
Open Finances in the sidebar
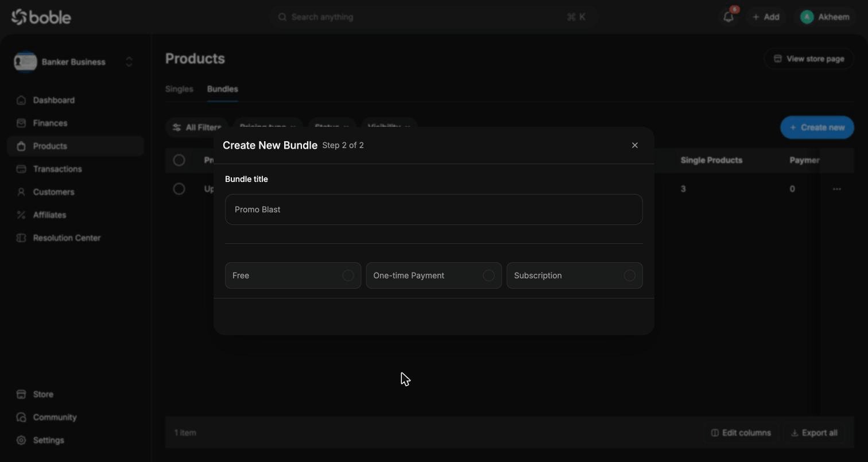tap(75, 123)
